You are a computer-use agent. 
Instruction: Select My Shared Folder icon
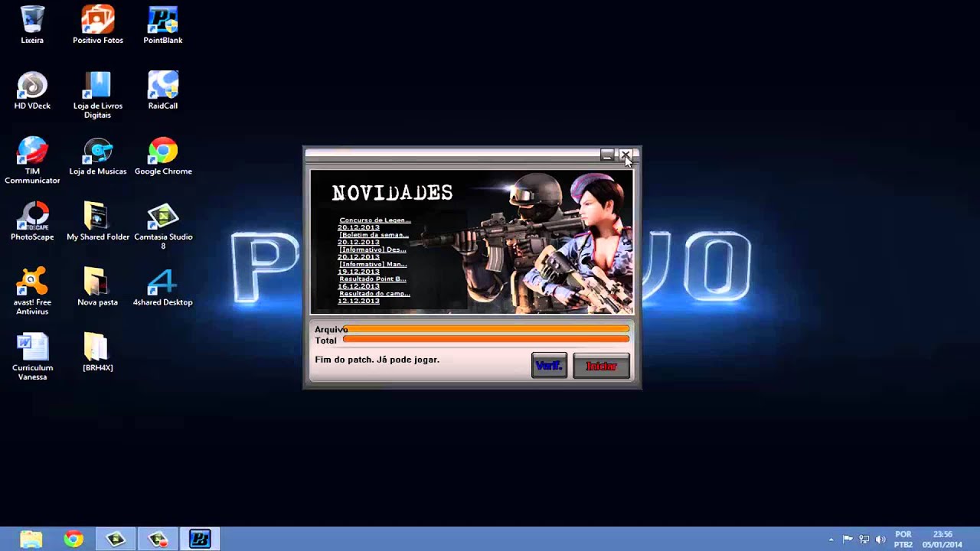coord(98,222)
